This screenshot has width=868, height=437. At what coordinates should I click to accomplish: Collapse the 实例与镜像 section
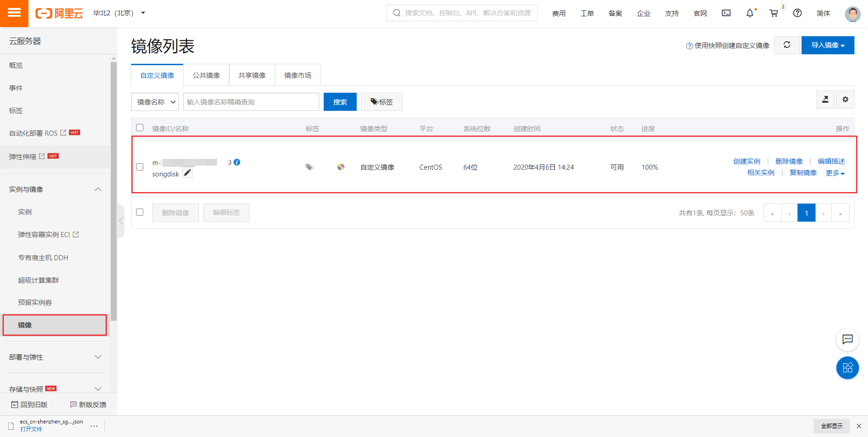pyautogui.click(x=98, y=189)
